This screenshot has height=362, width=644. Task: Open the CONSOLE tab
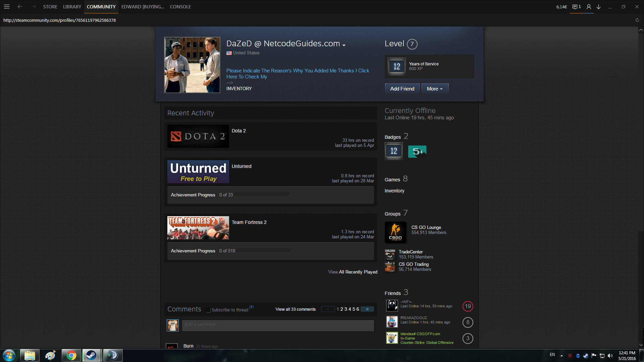pos(180,7)
